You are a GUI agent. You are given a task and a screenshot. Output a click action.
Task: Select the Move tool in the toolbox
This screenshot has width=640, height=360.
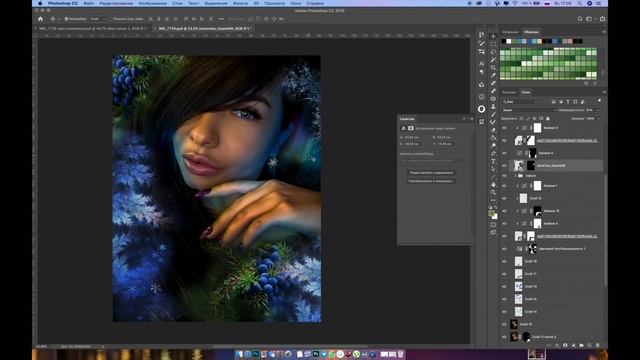(493, 36)
